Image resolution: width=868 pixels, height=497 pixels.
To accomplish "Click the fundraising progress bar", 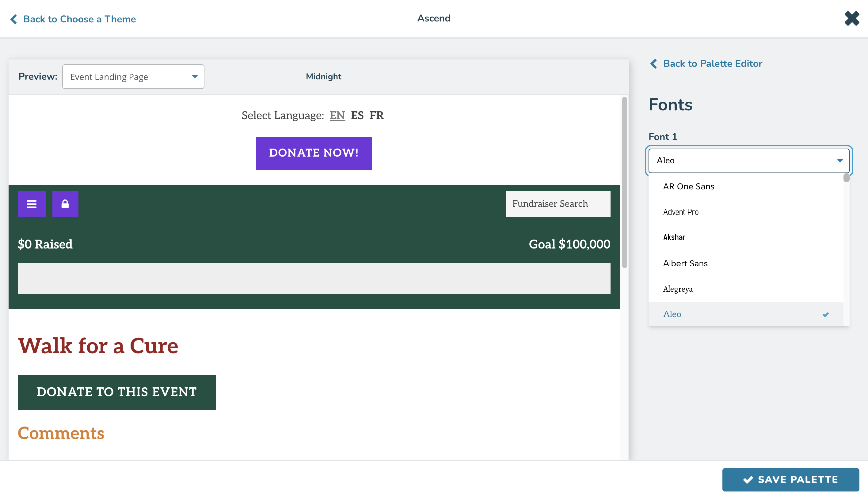I will (x=314, y=278).
